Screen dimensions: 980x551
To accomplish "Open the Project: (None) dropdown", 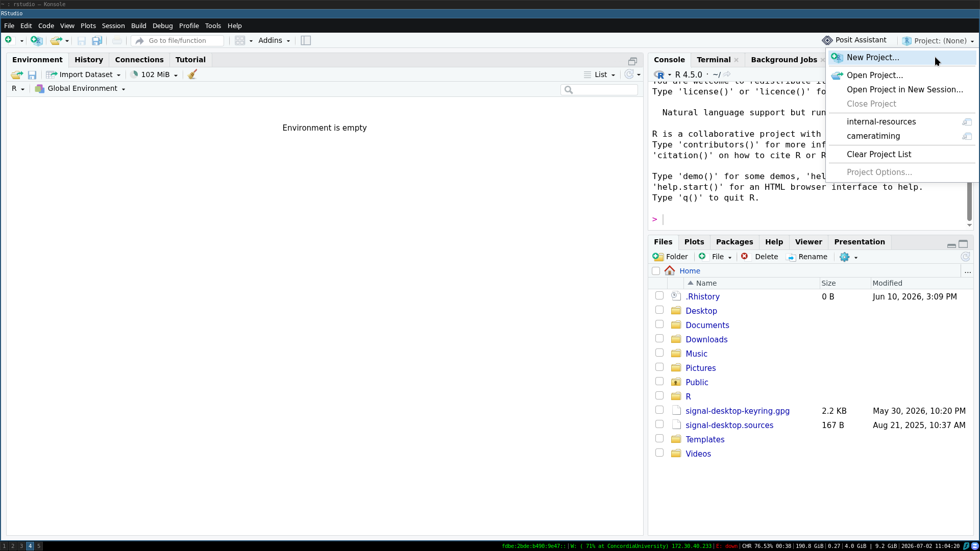I will pos(938,41).
